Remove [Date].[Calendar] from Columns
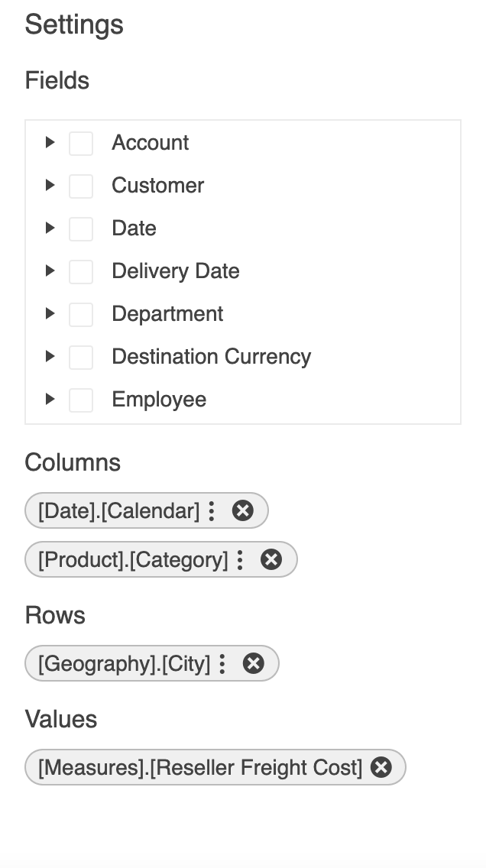The width and height of the screenshot is (486, 868). (x=243, y=510)
